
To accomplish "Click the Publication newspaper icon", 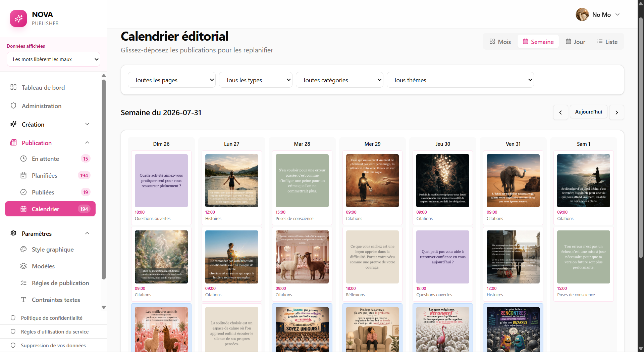I will pos(13,143).
